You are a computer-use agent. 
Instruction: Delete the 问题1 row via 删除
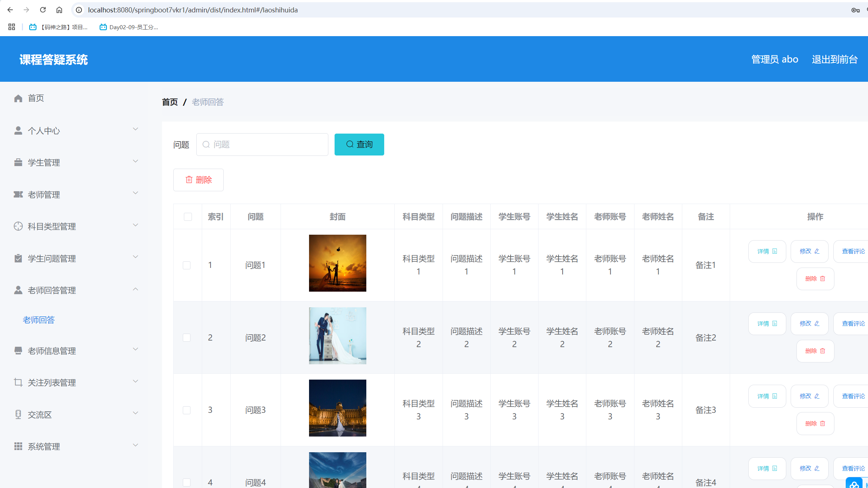click(x=815, y=279)
